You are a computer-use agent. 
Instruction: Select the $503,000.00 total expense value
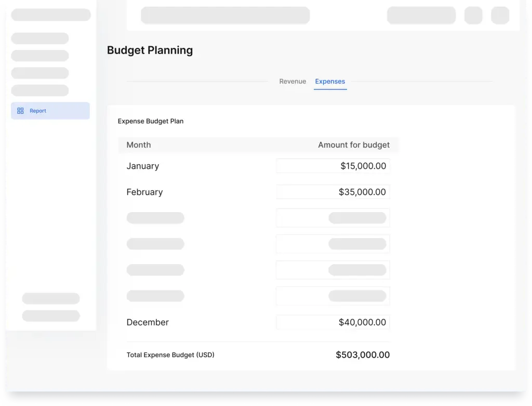tap(363, 355)
